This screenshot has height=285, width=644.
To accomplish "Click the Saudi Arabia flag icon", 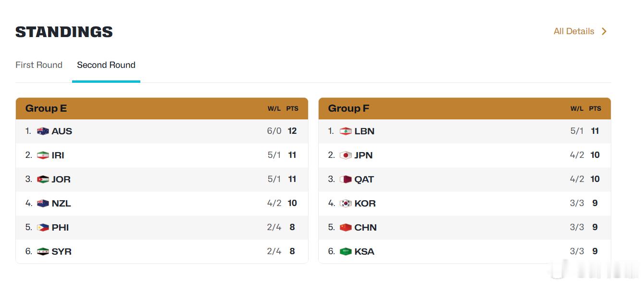I will point(346,251).
